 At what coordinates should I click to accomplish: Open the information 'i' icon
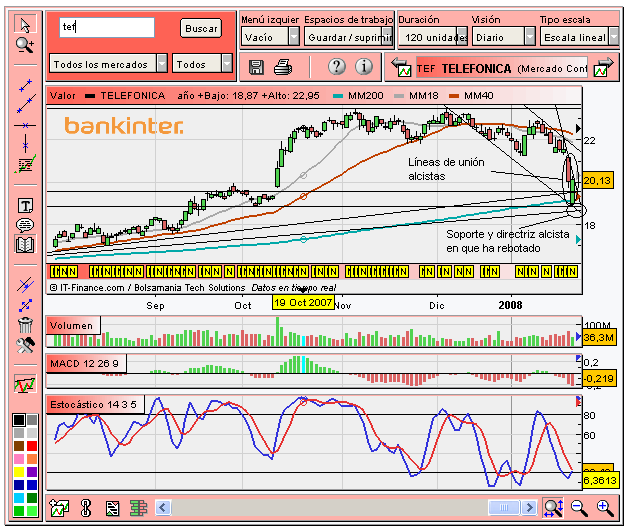tap(364, 67)
